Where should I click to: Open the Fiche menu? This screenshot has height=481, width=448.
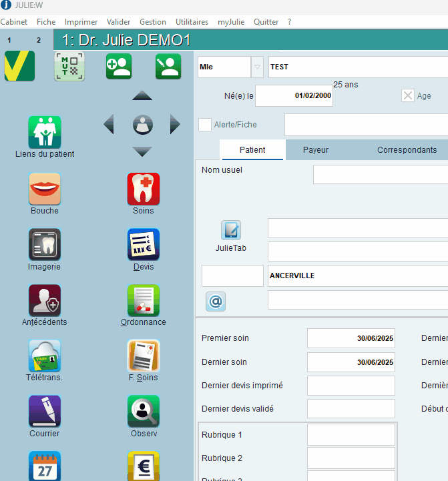(46, 22)
